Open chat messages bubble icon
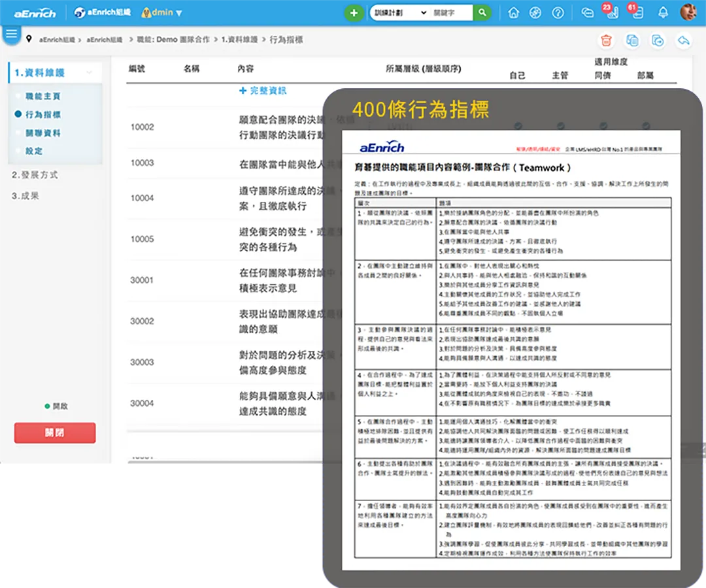This screenshot has height=588, width=706. (x=587, y=12)
